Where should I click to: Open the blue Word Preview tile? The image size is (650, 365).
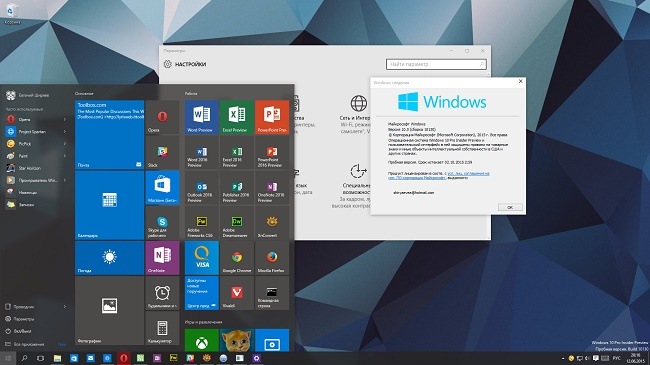[x=202, y=117]
